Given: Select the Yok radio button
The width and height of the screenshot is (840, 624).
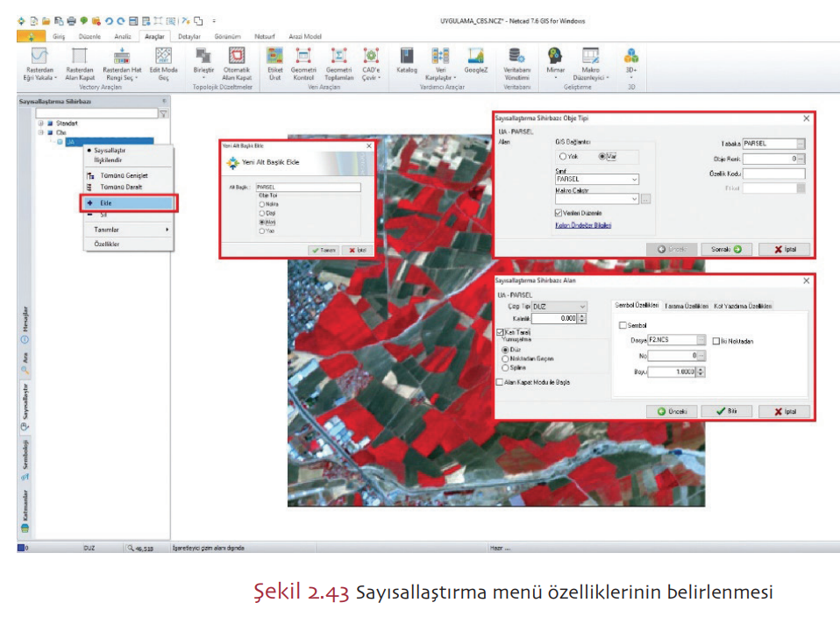Looking at the screenshot, I should click(x=562, y=157).
